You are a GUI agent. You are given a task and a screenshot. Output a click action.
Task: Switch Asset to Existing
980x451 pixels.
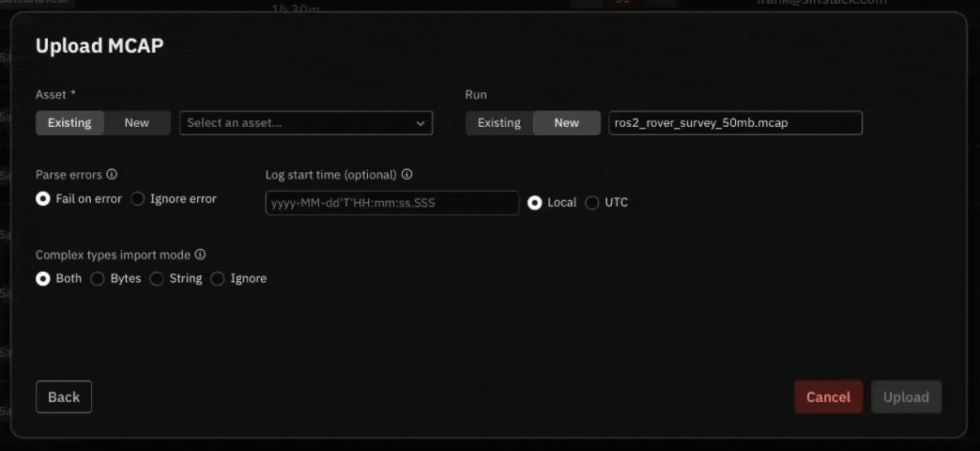tap(69, 123)
